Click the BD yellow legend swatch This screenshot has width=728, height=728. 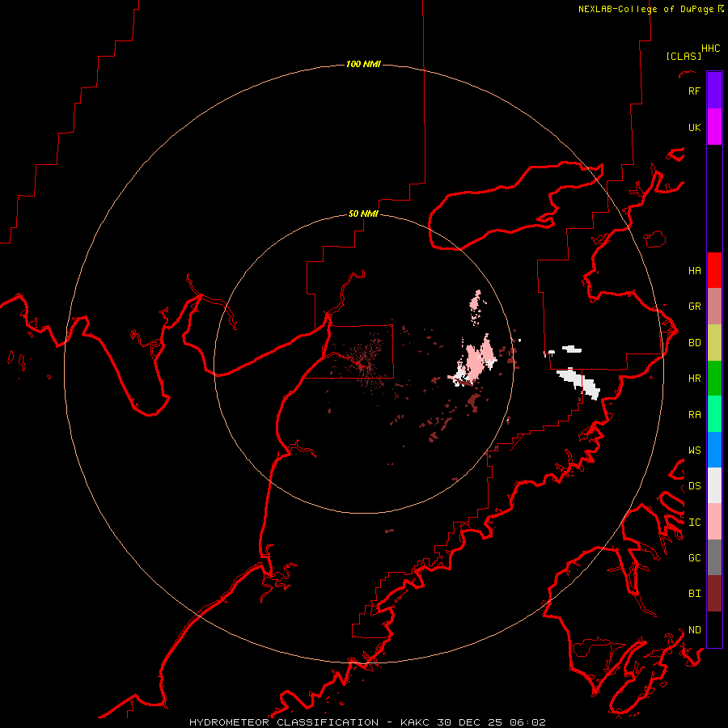point(714,342)
